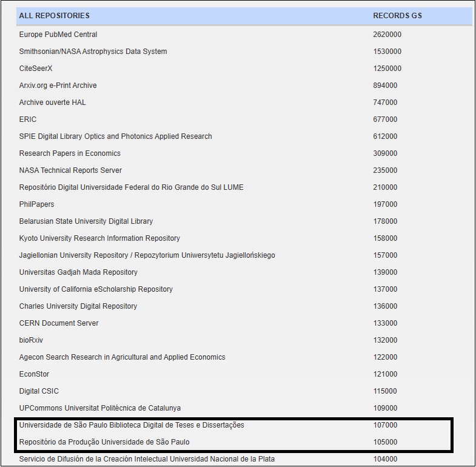Viewport: 476px width, 467px height.
Task: Open the ERIC repository entry
Action: pos(28,119)
